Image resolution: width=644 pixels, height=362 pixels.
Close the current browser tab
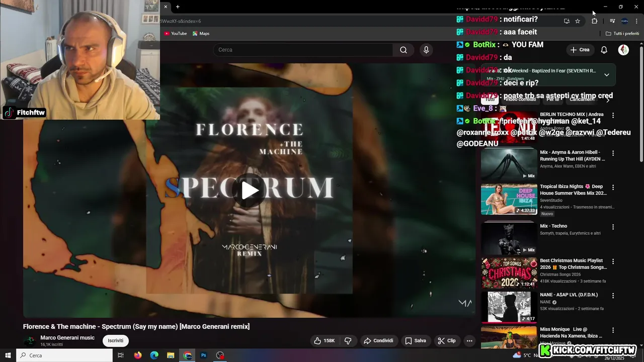[x=166, y=7]
